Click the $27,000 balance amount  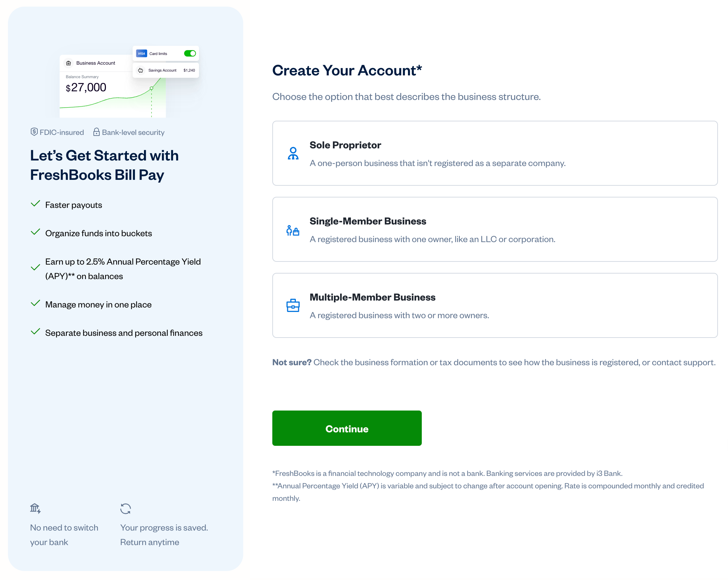pyautogui.click(x=86, y=88)
